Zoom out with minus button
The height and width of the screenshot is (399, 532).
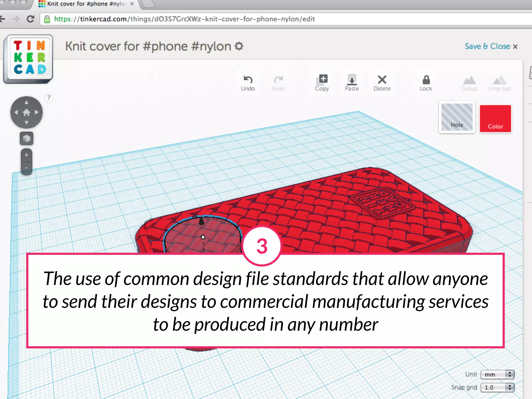coord(26,168)
